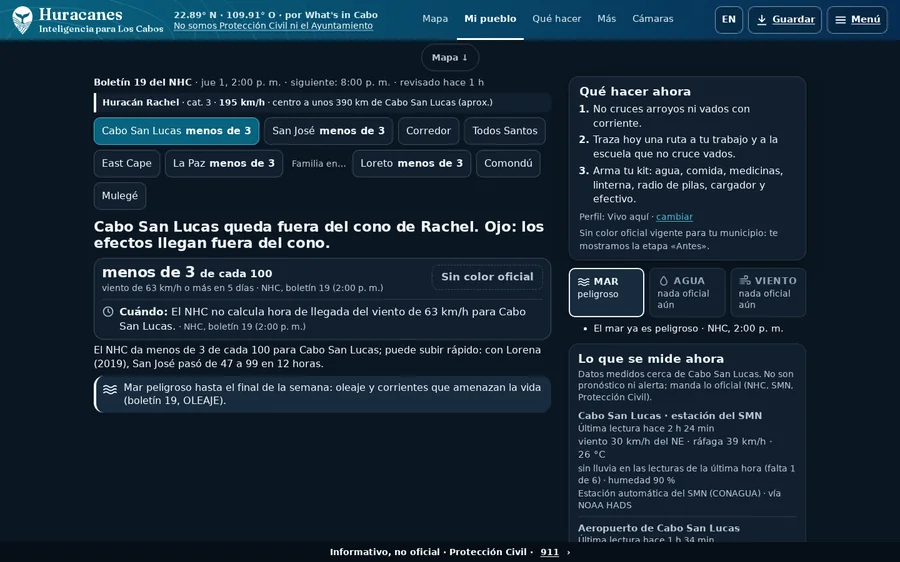The height and width of the screenshot is (562, 900).
Task: Click the arrow after 911 in bottom bar
Action: [x=568, y=552]
